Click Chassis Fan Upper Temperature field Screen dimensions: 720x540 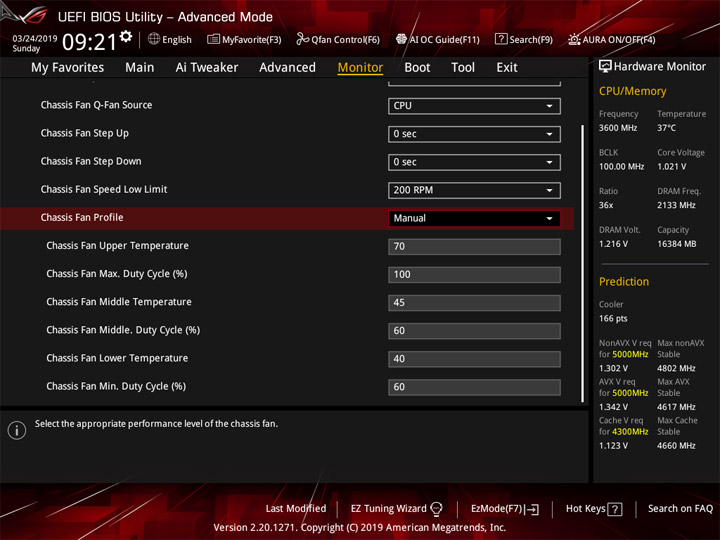[x=474, y=247]
